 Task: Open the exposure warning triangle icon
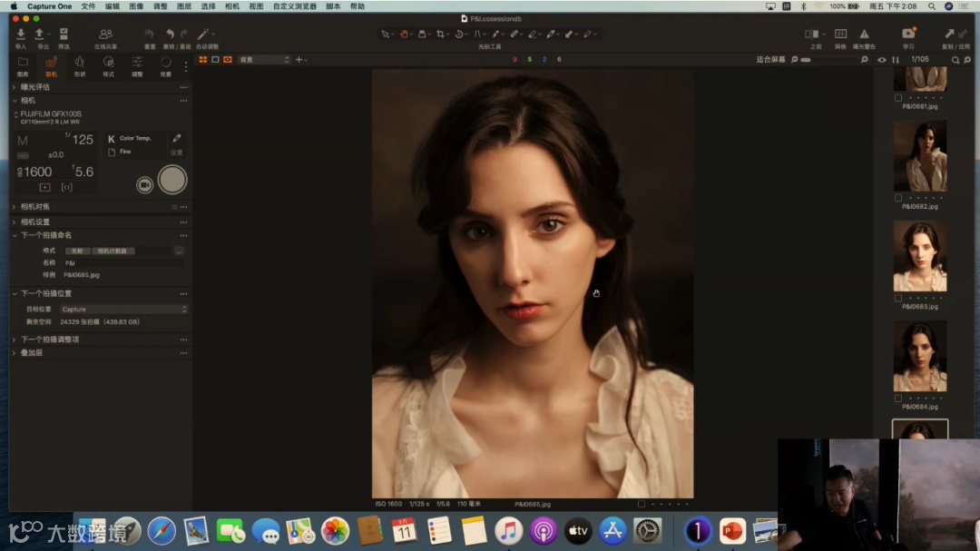pos(864,34)
